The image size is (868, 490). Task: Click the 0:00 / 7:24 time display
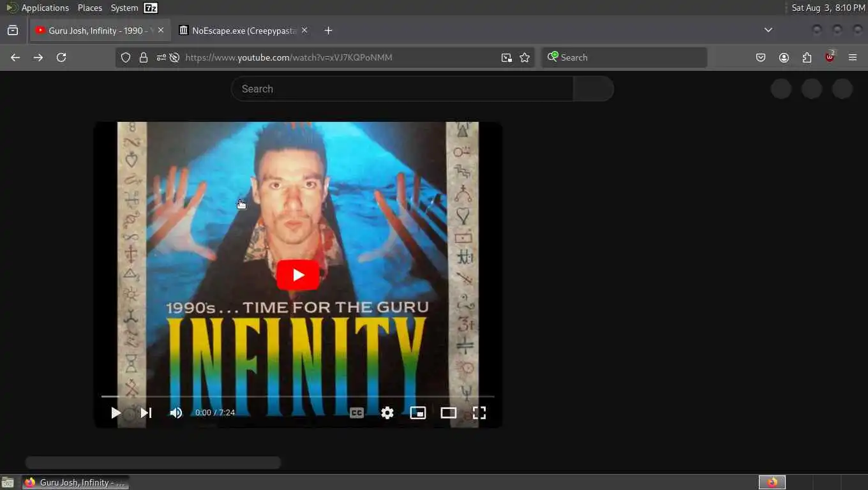click(215, 413)
